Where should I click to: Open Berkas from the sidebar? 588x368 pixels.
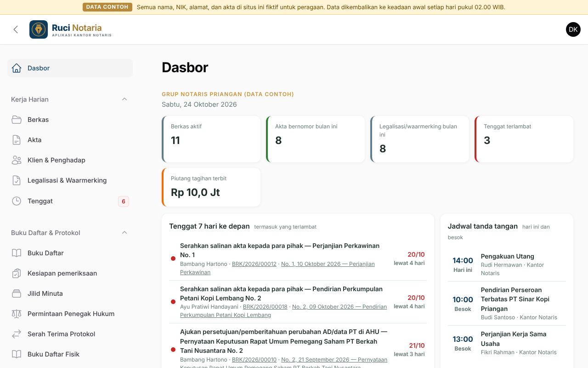(x=70, y=120)
